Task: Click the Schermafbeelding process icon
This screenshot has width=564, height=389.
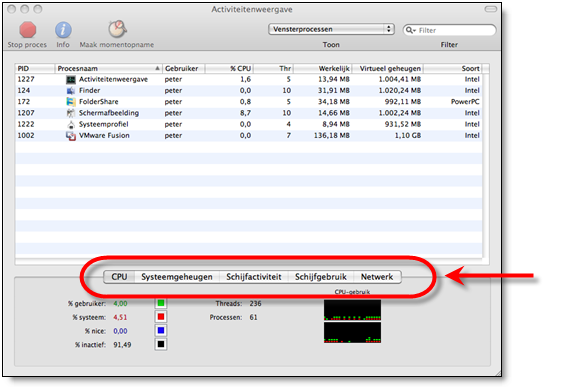Action: 71,113
